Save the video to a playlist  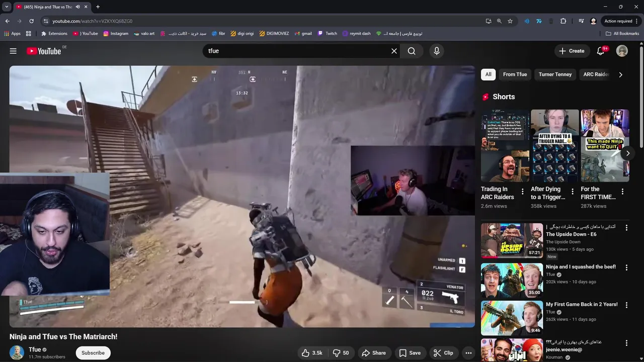coord(410,353)
